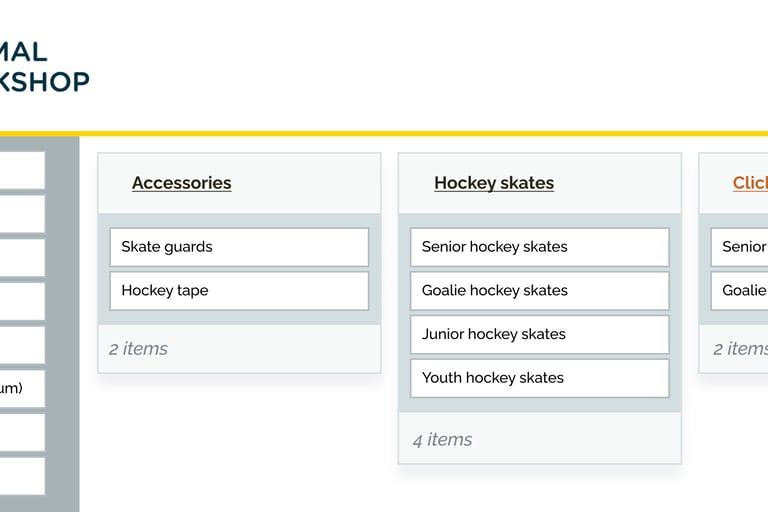Image resolution: width=768 pixels, height=512 pixels.
Task: Click the last visible left sidebar item
Action: (x=20, y=476)
